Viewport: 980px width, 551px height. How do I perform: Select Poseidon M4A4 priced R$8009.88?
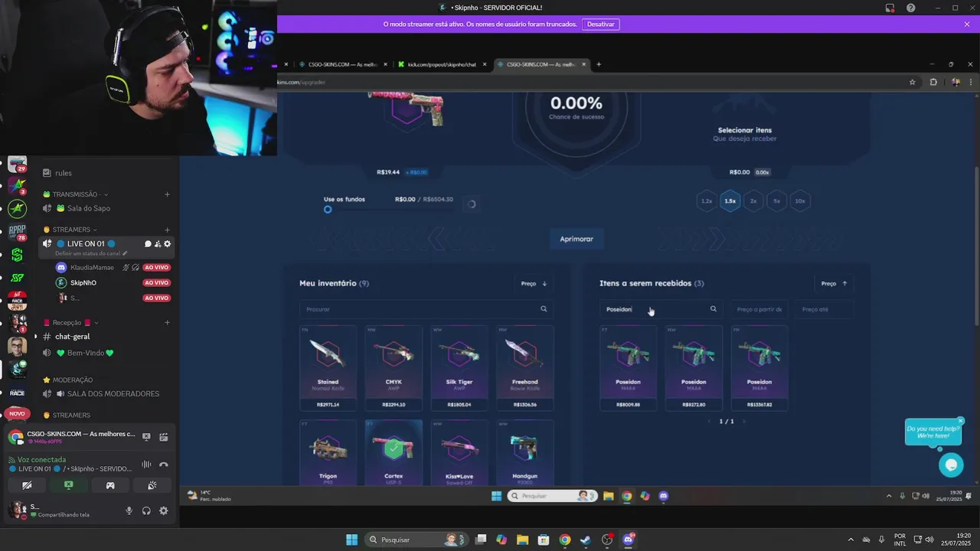click(x=628, y=368)
